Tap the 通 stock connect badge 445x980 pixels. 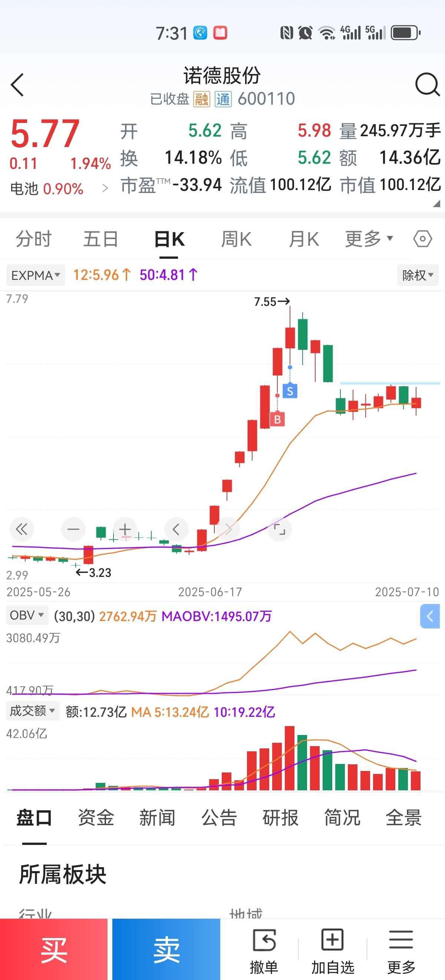(223, 99)
